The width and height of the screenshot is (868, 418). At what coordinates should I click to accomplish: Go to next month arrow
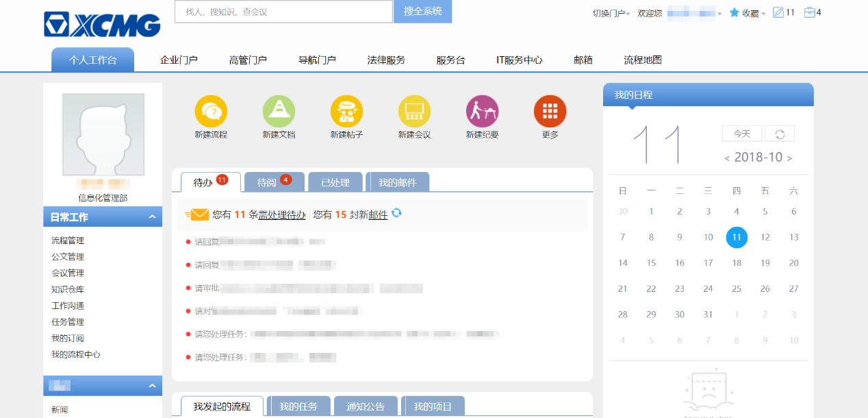(x=789, y=158)
